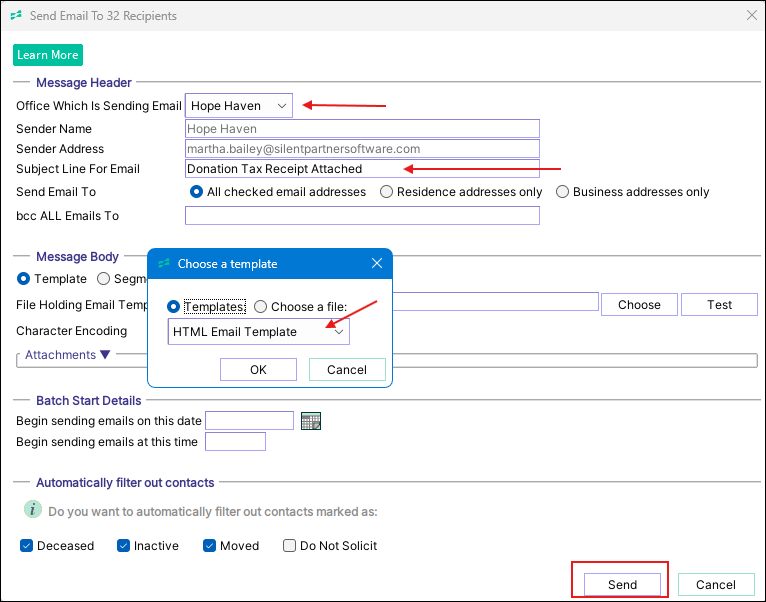The image size is (766, 602).
Task: Click the Learn More button
Action: tap(47, 55)
